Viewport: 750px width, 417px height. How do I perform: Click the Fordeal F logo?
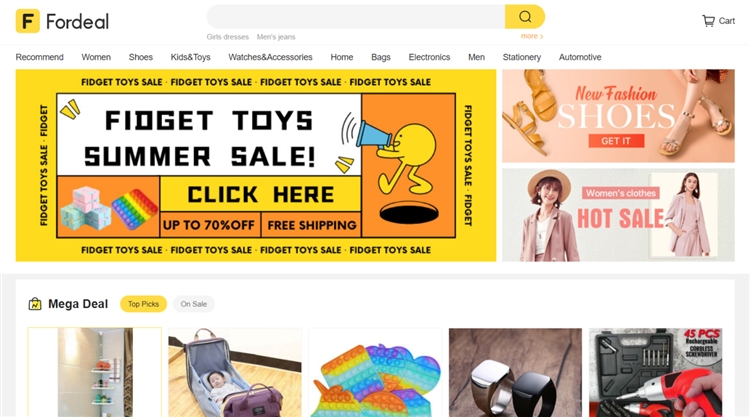28,21
